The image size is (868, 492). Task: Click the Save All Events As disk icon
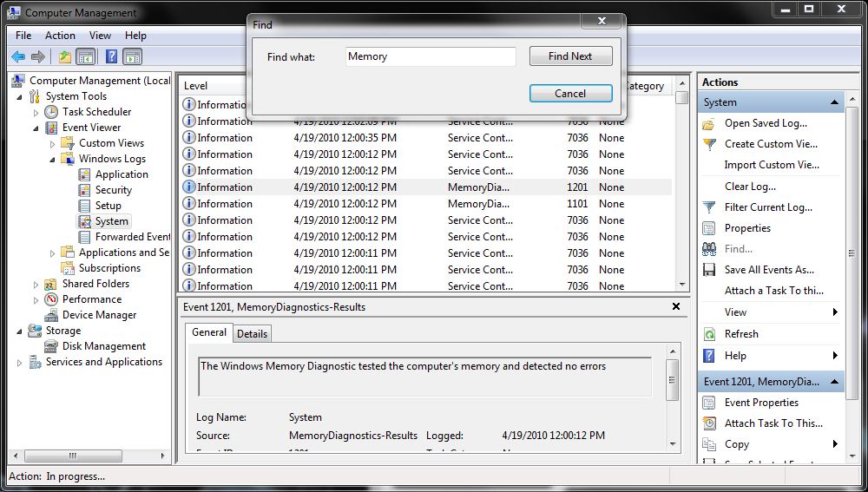709,270
